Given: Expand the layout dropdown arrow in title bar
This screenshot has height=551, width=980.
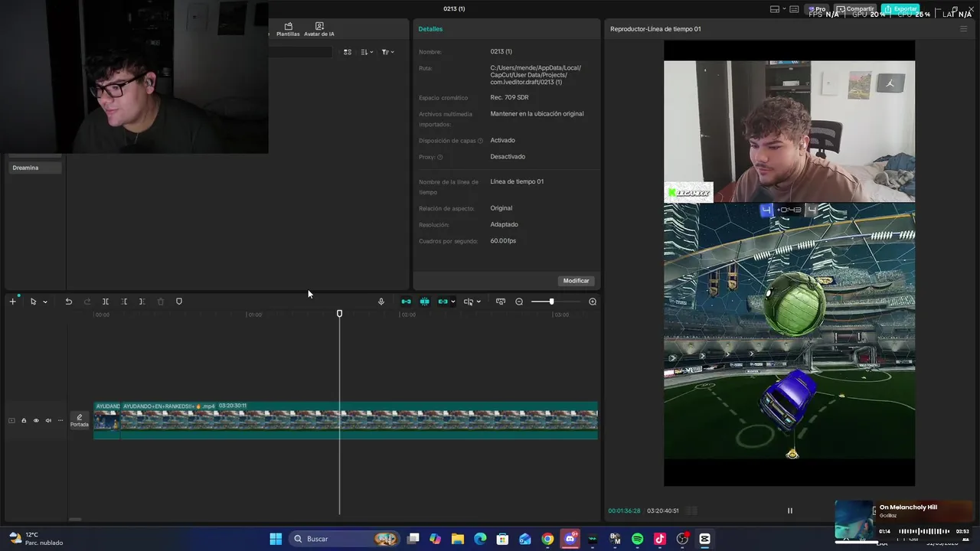Looking at the screenshot, I should tap(783, 9).
